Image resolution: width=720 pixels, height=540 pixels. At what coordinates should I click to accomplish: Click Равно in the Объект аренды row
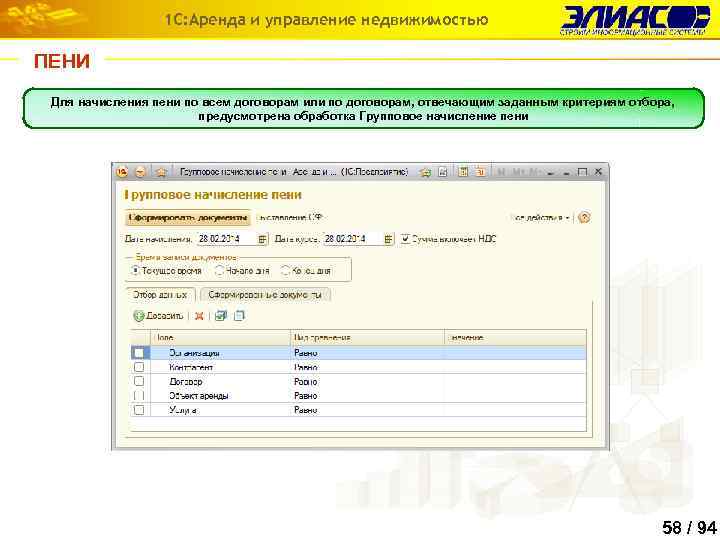click(306, 396)
